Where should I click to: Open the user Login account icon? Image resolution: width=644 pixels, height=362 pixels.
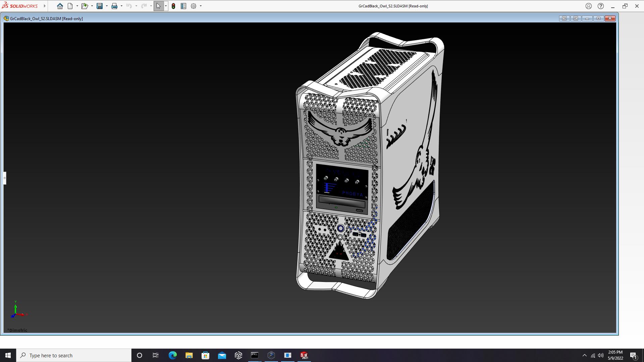point(589,6)
